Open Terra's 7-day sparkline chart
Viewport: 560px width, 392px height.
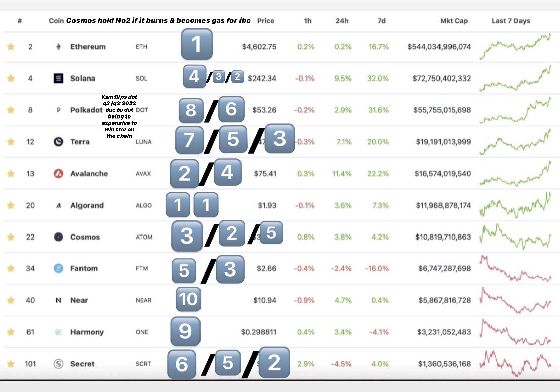[x=515, y=142]
